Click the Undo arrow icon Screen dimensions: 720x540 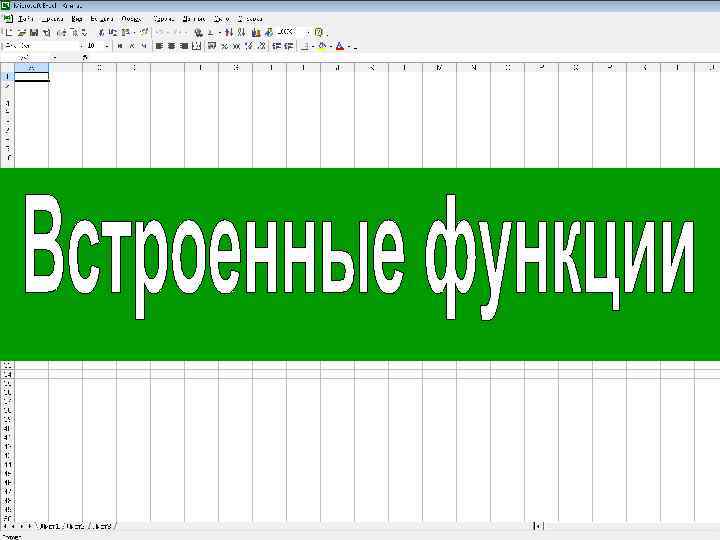pos(161,32)
